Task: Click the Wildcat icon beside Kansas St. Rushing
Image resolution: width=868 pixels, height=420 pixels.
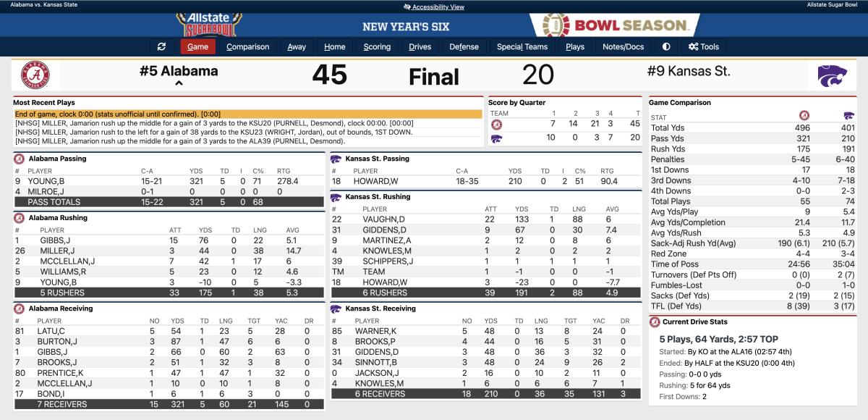Action: click(336, 196)
